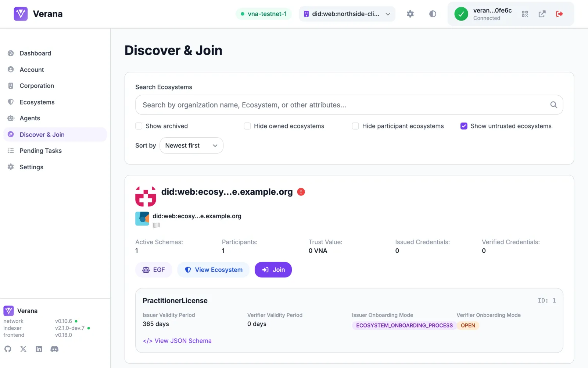Image resolution: width=588 pixels, height=368 pixels.
Task: Disconnect wallet with the red logout icon
Action: (x=559, y=14)
